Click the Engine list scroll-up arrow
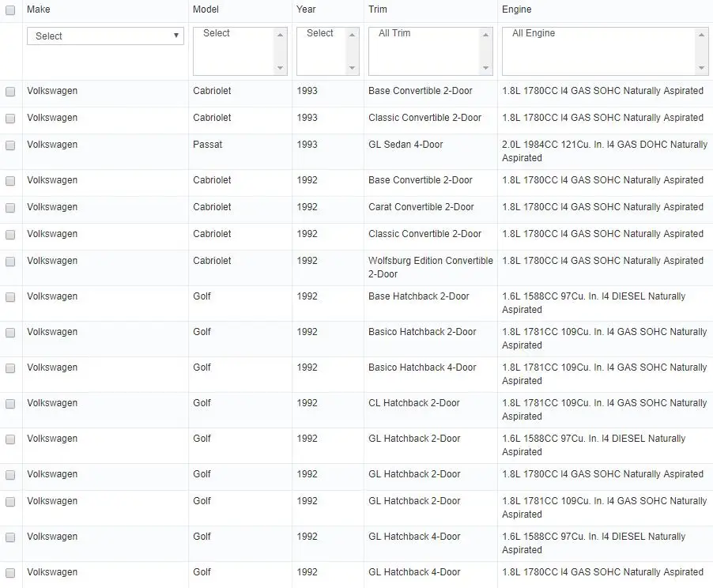The height and width of the screenshot is (588, 713). point(701,35)
